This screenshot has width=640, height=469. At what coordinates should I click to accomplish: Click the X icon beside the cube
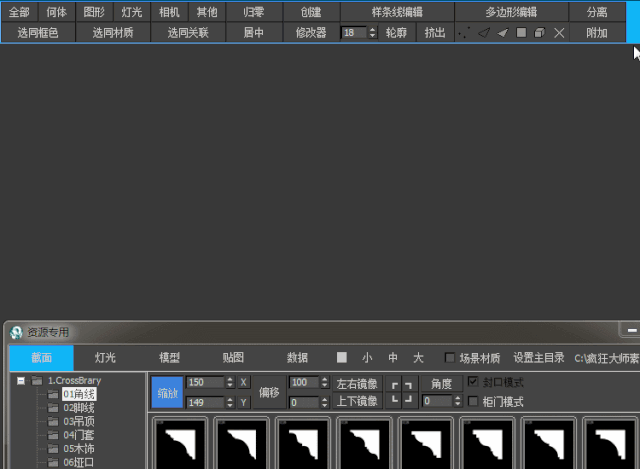[559, 33]
